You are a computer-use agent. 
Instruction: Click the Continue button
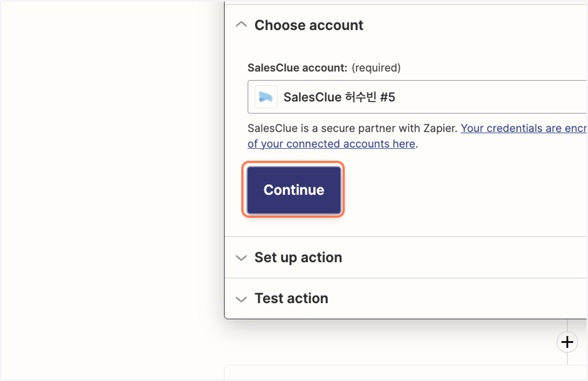[x=294, y=190]
